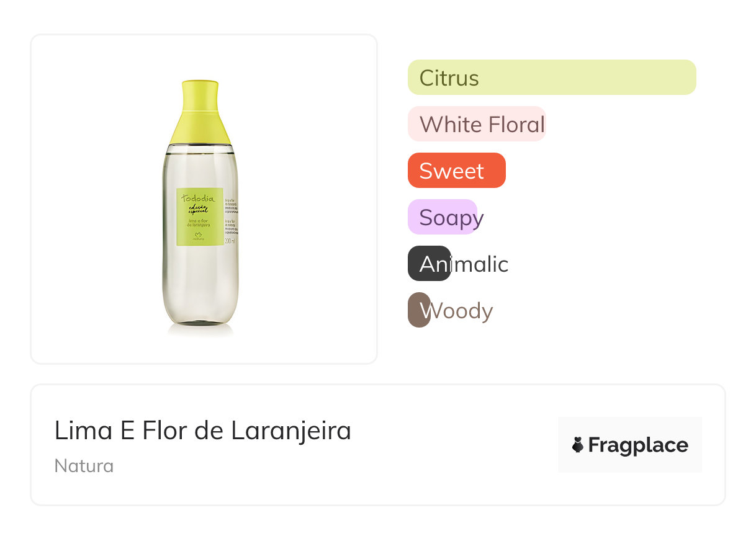Click the orange Sweet accord bar

(x=456, y=171)
